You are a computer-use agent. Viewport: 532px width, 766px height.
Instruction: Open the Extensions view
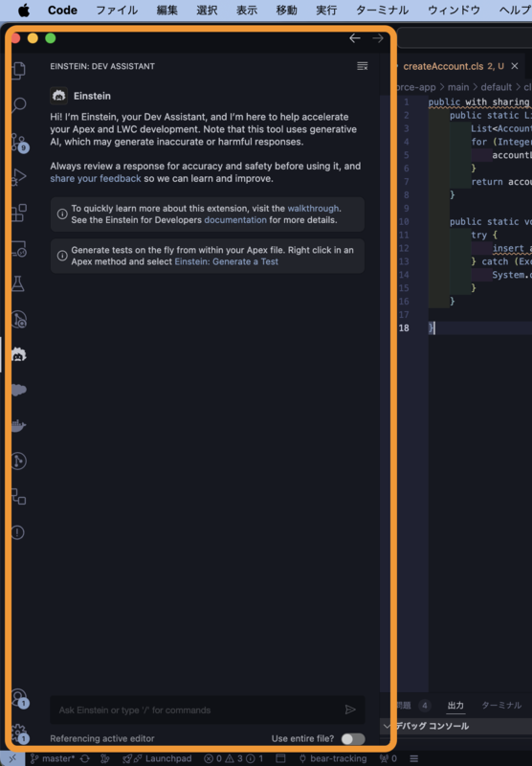pyautogui.click(x=18, y=213)
